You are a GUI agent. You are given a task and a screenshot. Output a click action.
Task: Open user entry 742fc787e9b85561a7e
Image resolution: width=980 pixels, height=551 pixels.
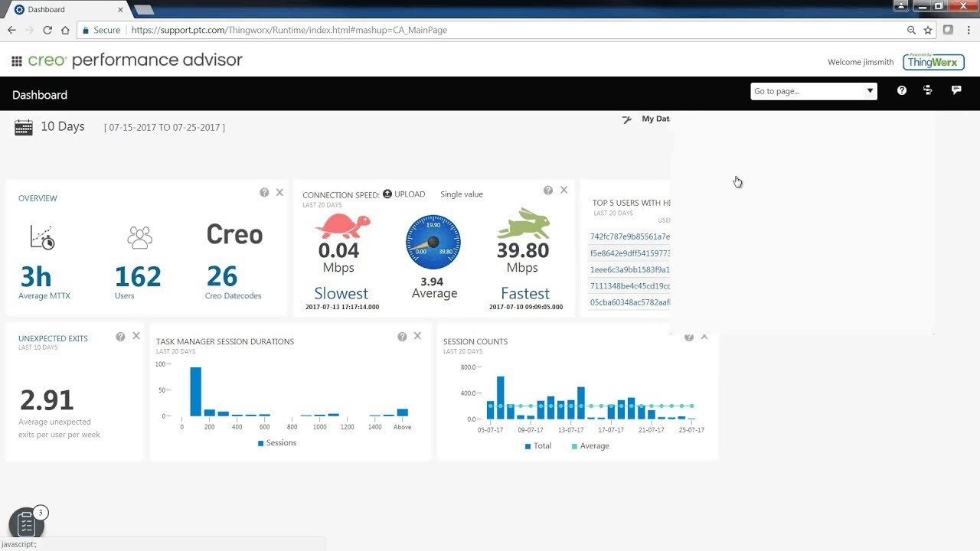pos(630,237)
